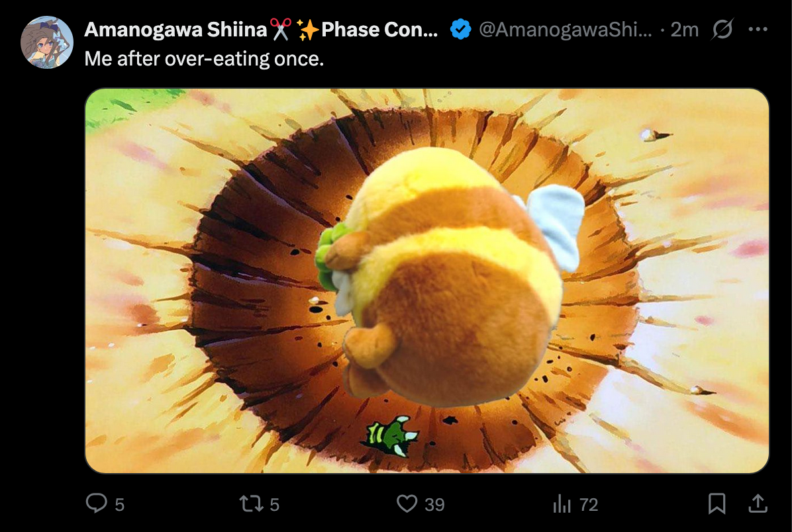
Task: Open the three-dot more options menu
Action: tap(758, 29)
